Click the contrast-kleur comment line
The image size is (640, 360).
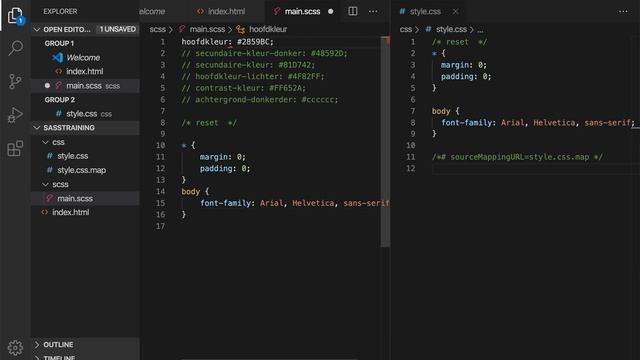[243, 88]
